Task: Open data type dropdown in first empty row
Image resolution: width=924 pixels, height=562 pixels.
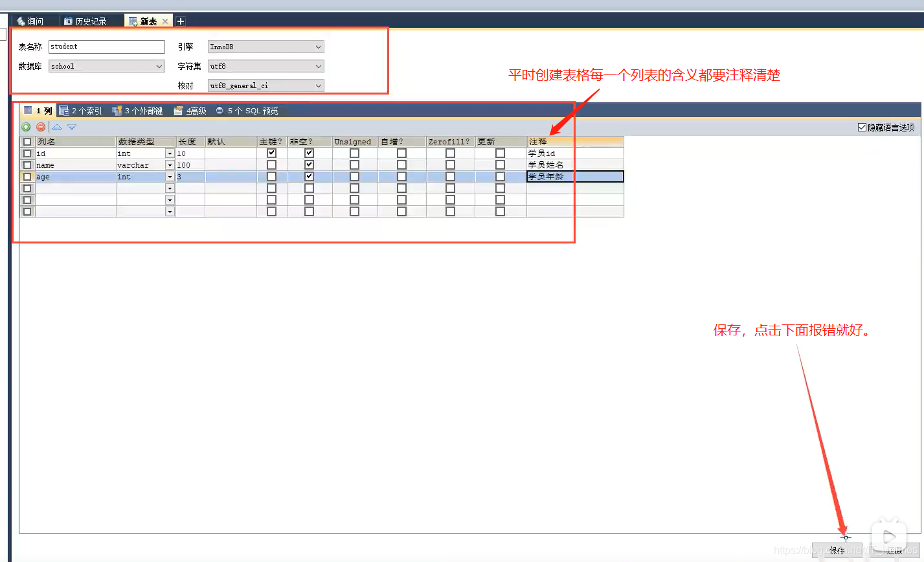Action: [x=170, y=189]
